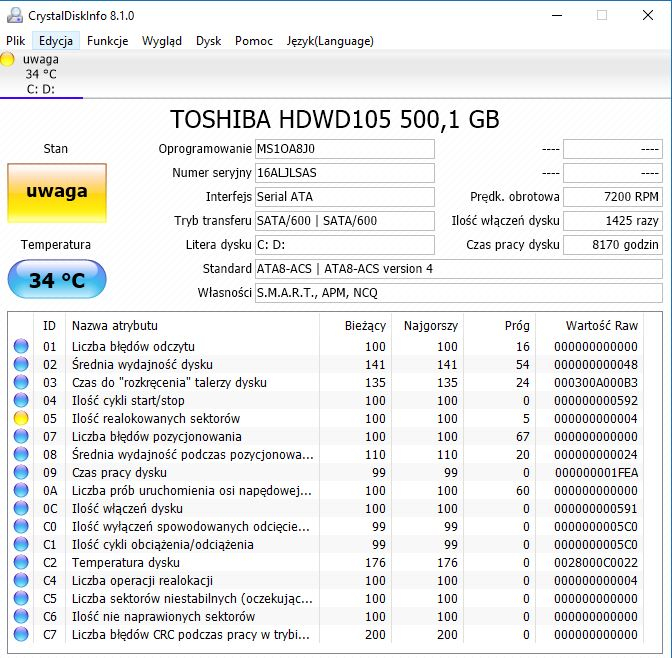The height and width of the screenshot is (658, 672).
Task: Click the blue status icon for attribute C0
Action: pyautogui.click(x=21, y=526)
